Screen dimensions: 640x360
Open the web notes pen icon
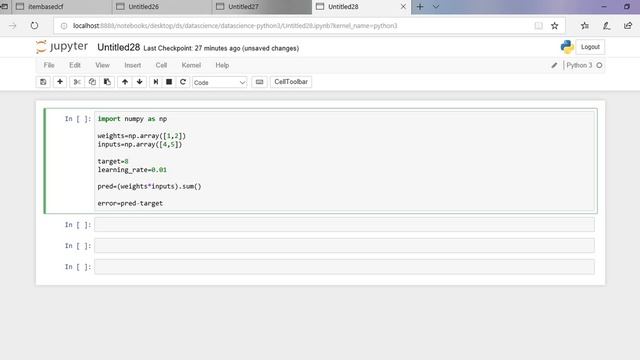pyautogui.click(x=607, y=26)
